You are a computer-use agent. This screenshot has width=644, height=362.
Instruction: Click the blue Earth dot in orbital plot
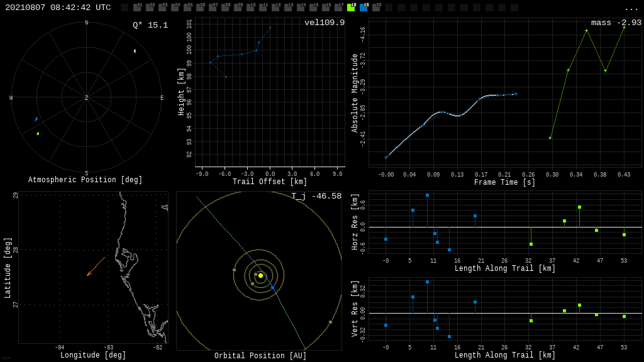click(272, 288)
